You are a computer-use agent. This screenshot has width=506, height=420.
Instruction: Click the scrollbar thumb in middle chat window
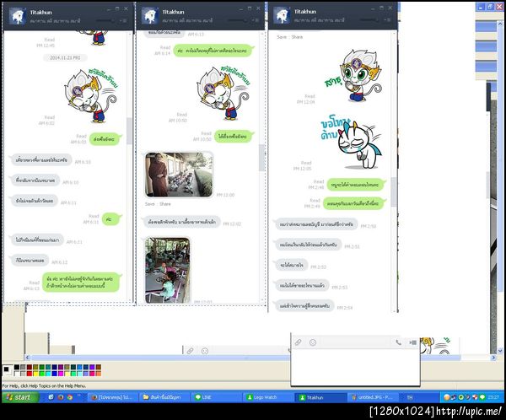pyautogui.click(x=261, y=158)
